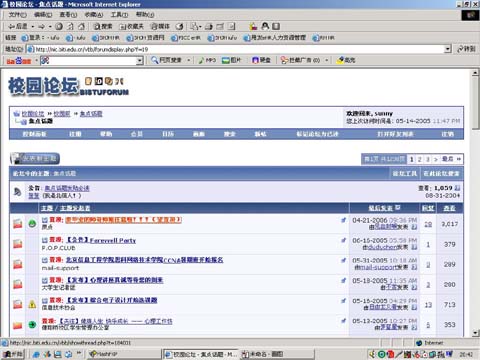Open the Search (搜索) toolbar button
Image resolution: width=480 pixels, height=360 pixels.
click(x=103, y=26)
